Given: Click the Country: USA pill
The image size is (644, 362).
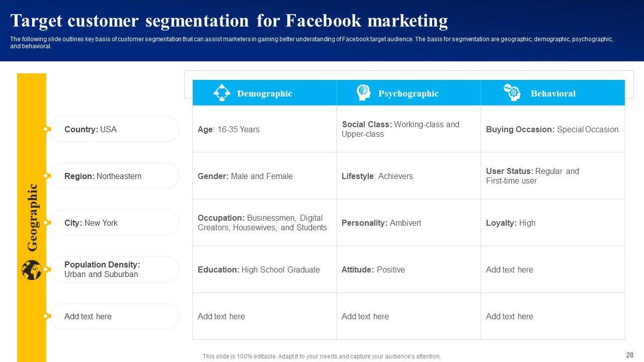Looking at the screenshot, I should point(115,129).
